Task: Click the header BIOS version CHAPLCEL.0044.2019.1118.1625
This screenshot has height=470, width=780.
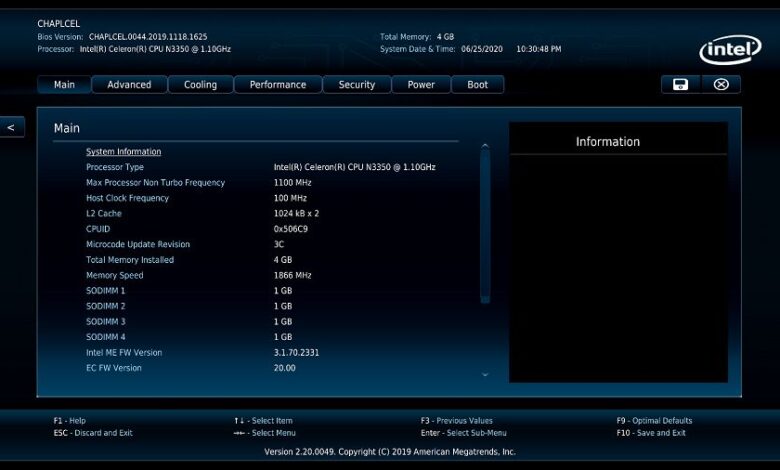Action: 148,37
